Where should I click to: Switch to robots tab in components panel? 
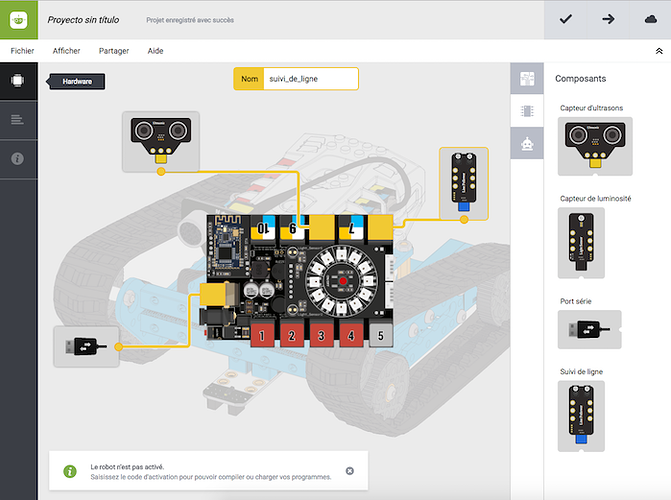pos(527,143)
